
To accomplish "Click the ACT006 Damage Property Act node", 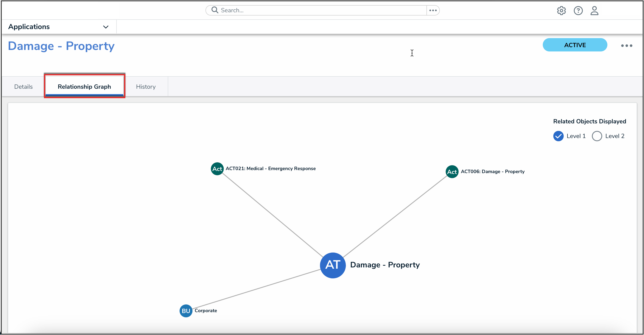I will [x=452, y=172].
